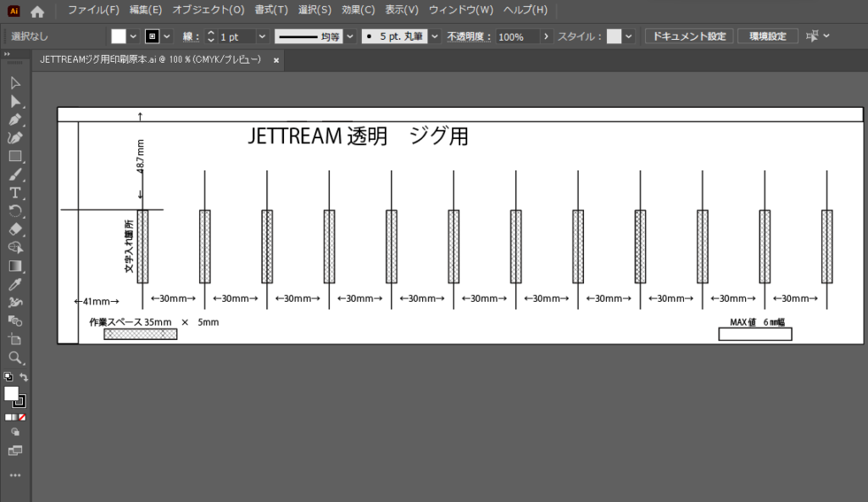
Task: Reset to default fill and stroke
Action: pyautogui.click(x=8, y=377)
